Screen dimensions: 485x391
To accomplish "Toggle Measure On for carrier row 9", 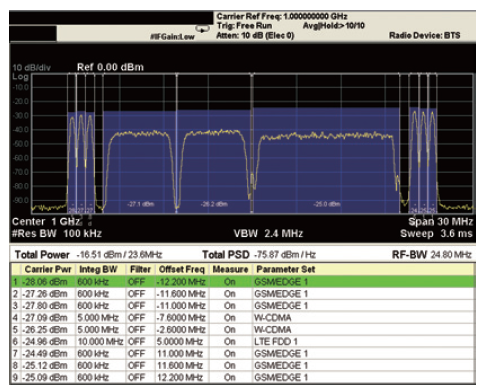I will click(x=230, y=377).
